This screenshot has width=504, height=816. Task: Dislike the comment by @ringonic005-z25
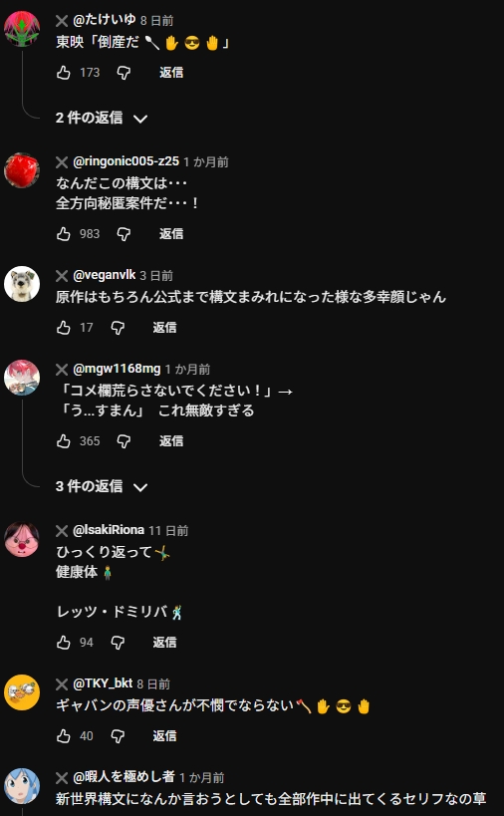(124, 234)
